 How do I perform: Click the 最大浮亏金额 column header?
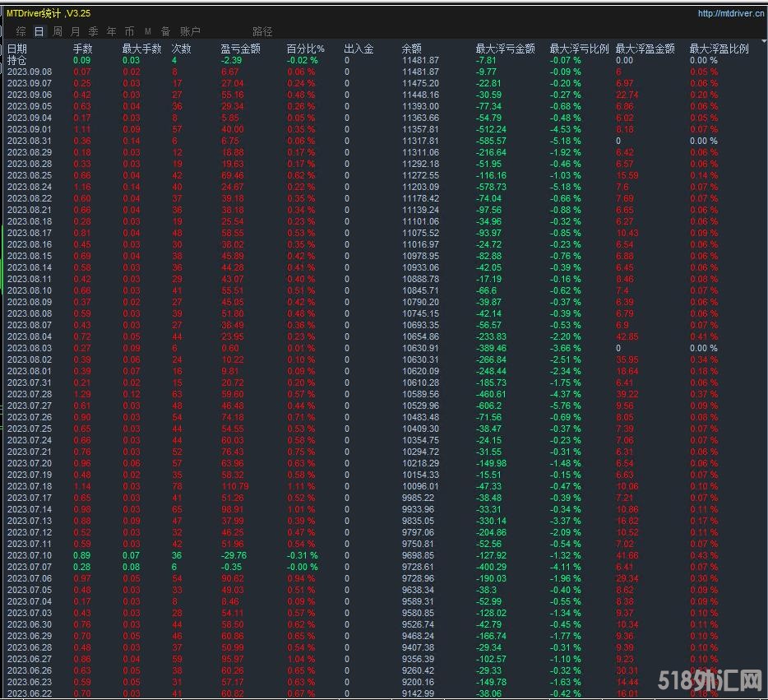tap(506, 49)
